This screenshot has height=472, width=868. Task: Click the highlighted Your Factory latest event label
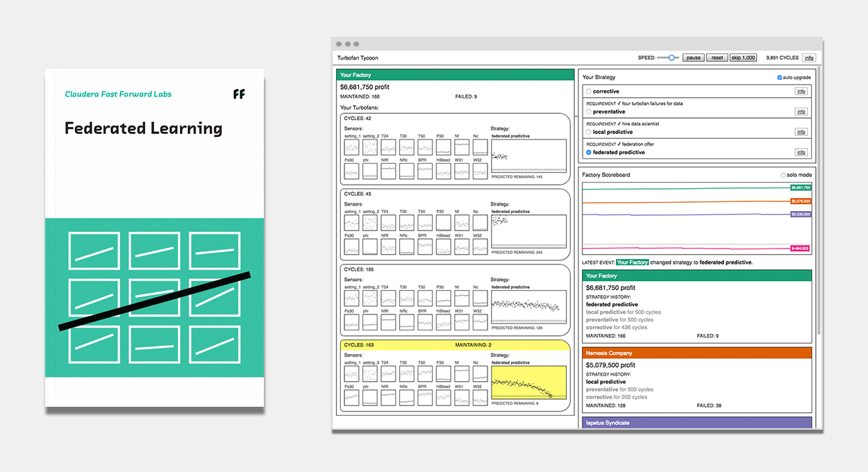click(x=632, y=262)
